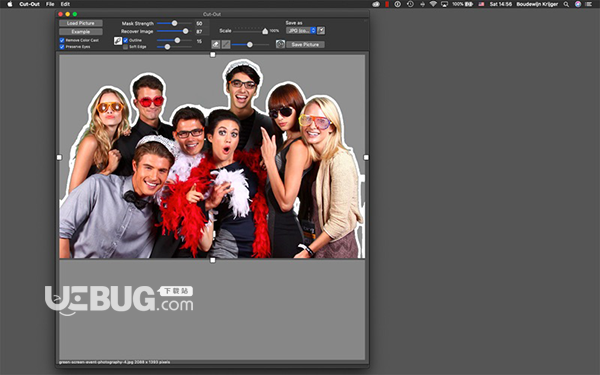Click the cloud status icon in the menu bar
600x375 pixels.
[376, 4]
